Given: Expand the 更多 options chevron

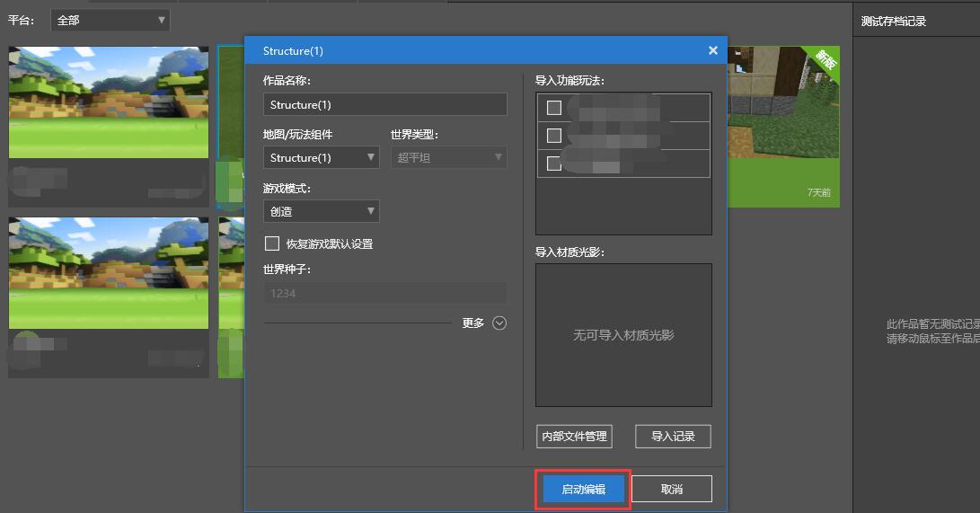Looking at the screenshot, I should tap(499, 323).
